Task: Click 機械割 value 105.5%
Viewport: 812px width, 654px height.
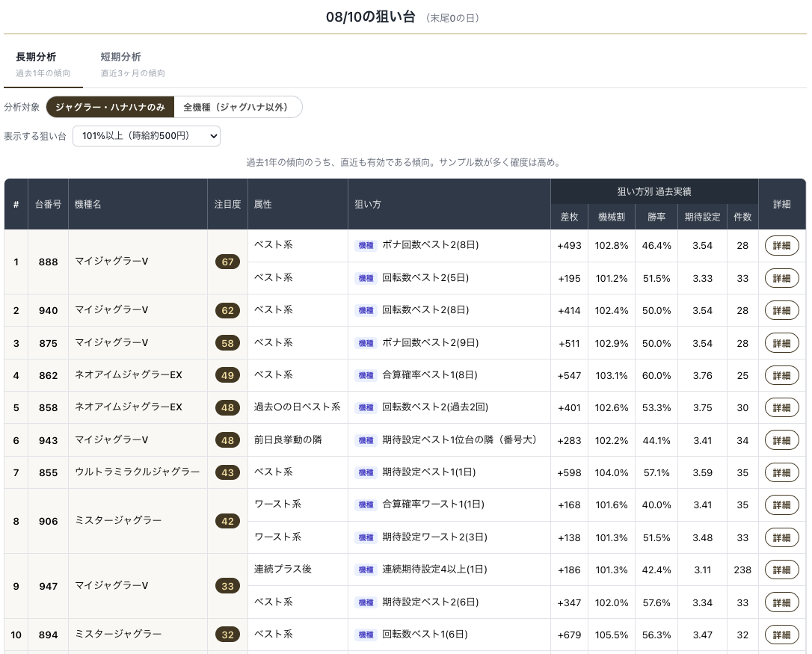Action: click(612, 635)
